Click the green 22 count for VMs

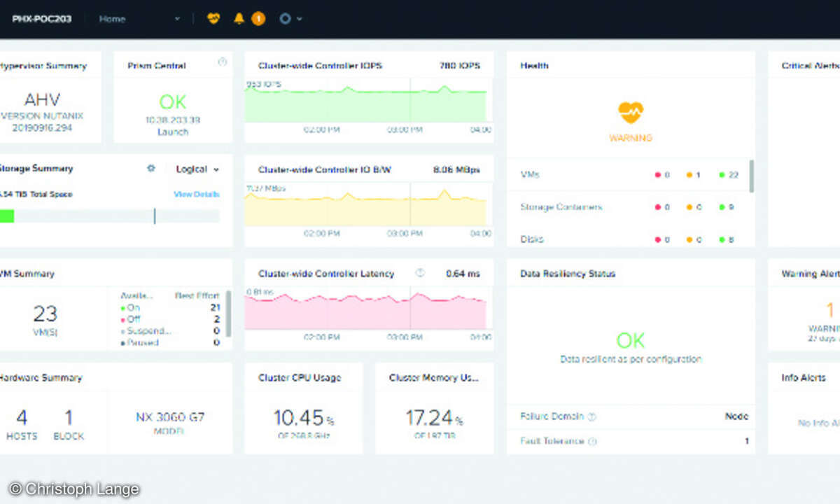click(x=729, y=174)
